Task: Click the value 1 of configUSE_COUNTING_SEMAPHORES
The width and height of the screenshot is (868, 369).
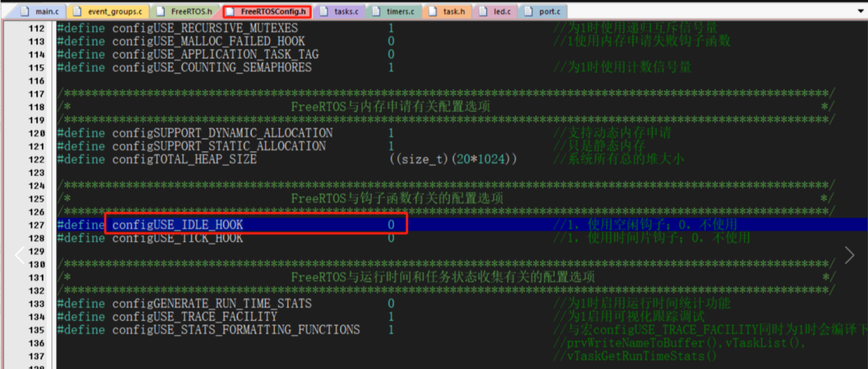Action: tap(391, 68)
